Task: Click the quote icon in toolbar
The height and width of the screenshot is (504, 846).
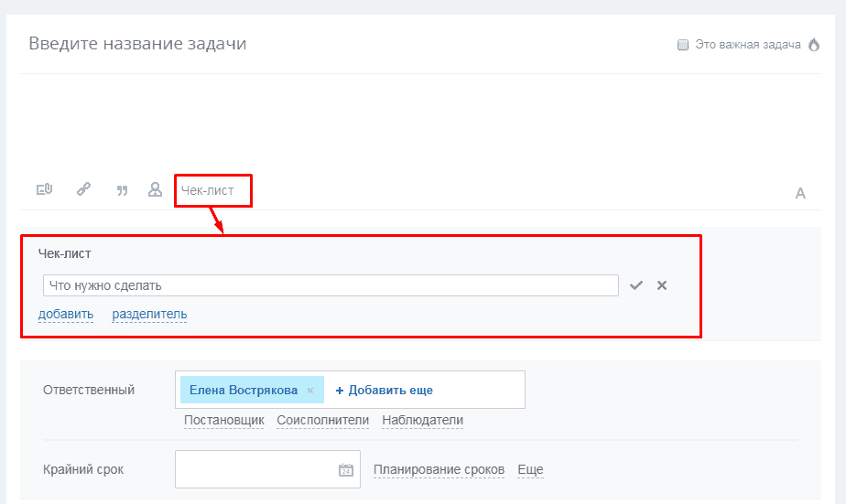Action: point(122,190)
